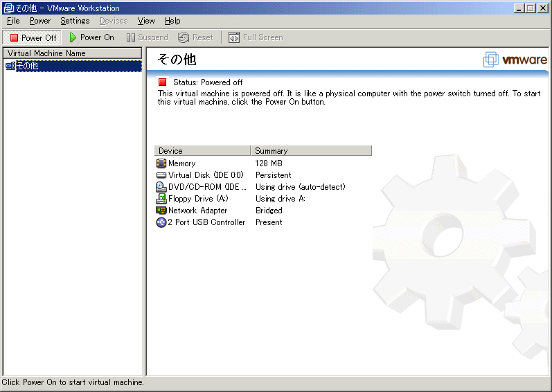Click the USB Controller icon
The image size is (552, 392).
pyautogui.click(x=161, y=222)
